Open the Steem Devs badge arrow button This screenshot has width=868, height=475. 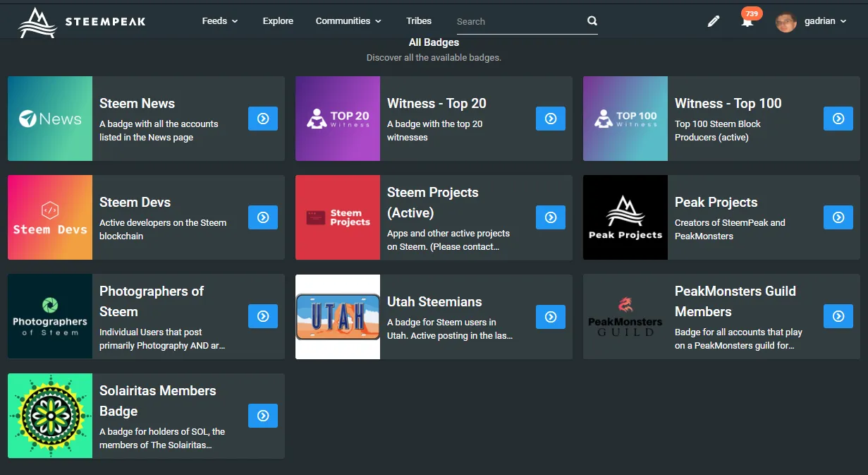[263, 217]
